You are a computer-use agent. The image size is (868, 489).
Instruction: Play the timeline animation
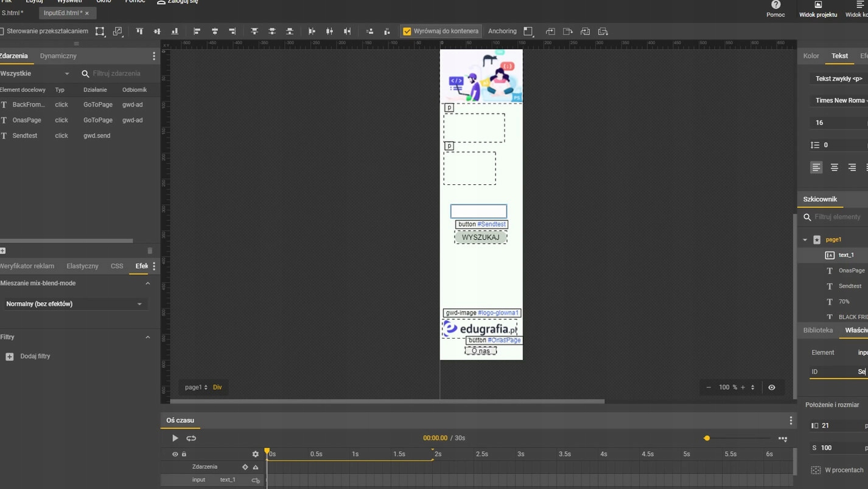point(175,438)
